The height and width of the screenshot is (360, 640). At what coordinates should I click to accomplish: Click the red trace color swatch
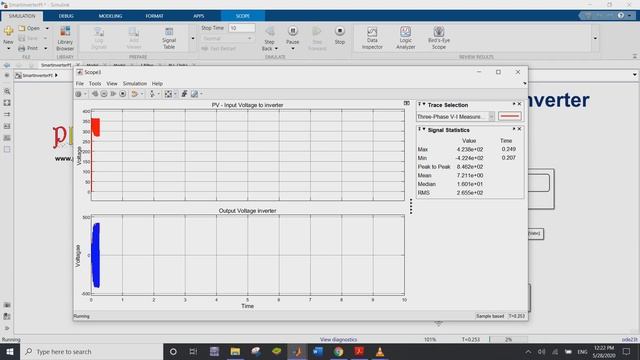(510, 116)
